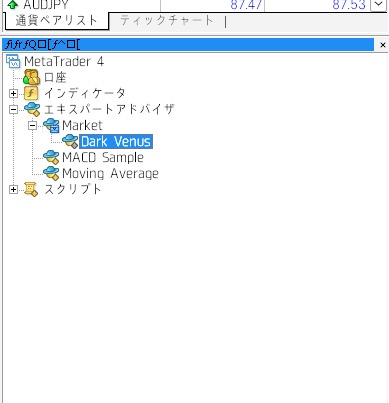Click the エキスパートアドバイザ icon
This screenshot has height=403, width=389.
(x=32, y=109)
